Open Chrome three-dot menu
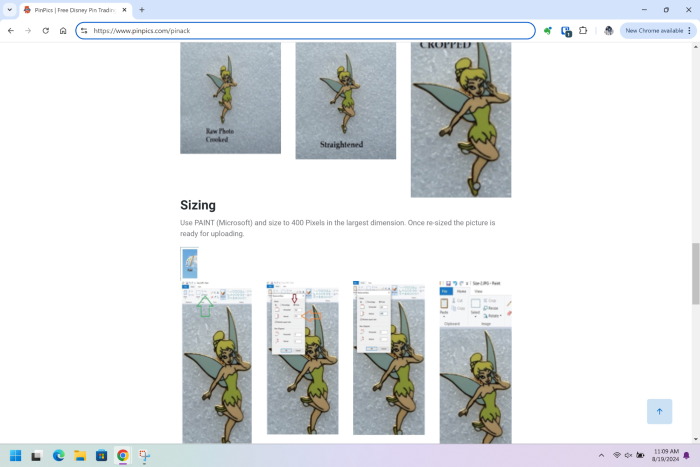This screenshot has width=700, height=467. pos(690,31)
